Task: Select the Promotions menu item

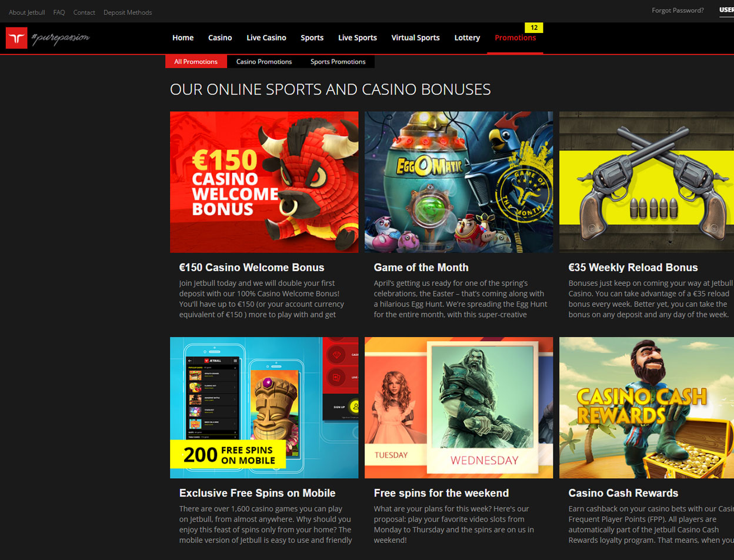Action: [x=515, y=38]
